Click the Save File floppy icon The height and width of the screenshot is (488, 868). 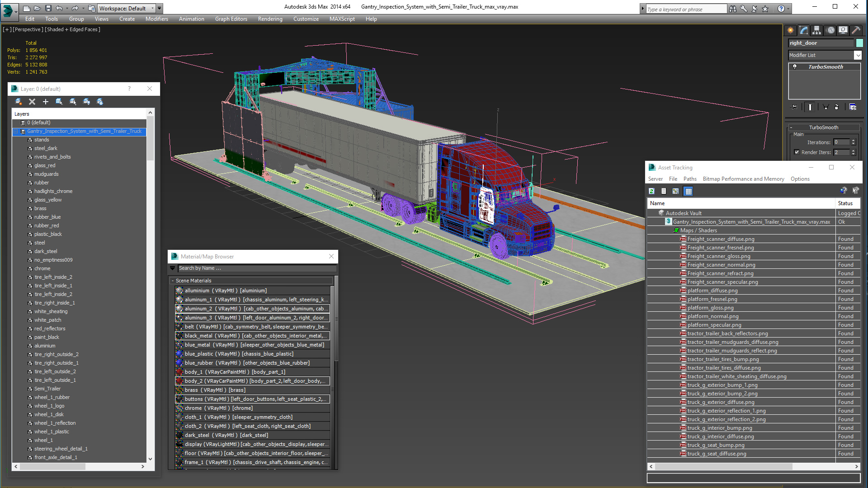point(48,8)
